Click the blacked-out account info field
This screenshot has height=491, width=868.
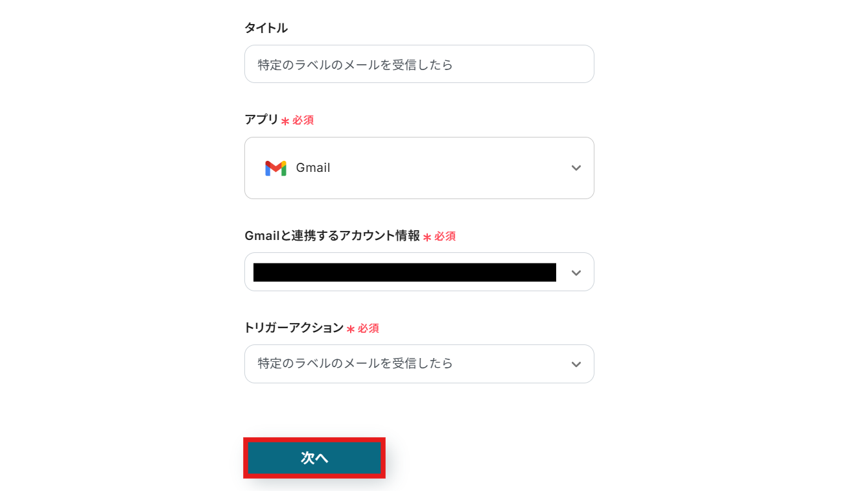point(405,272)
